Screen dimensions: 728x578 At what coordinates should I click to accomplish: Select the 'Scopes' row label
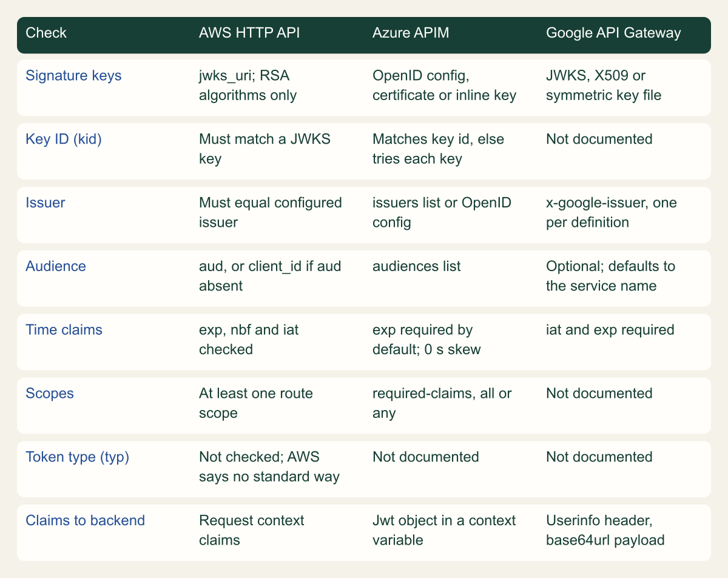(x=50, y=393)
